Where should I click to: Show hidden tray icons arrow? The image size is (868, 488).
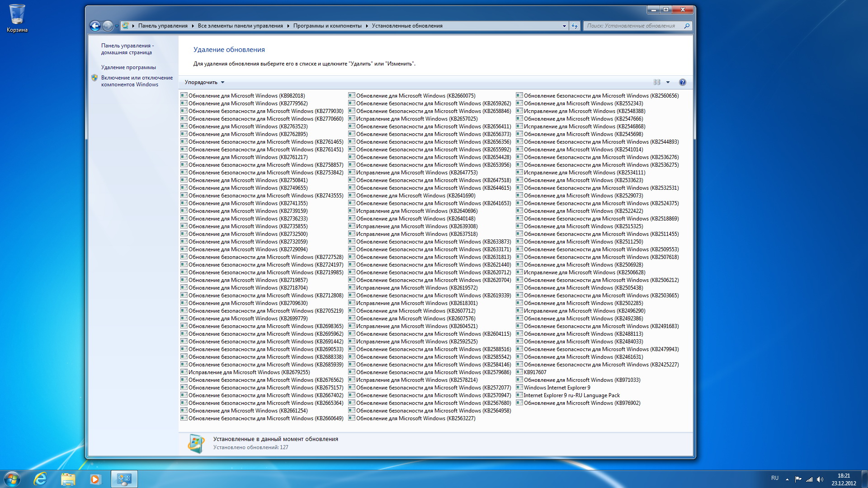click(787, 479)
